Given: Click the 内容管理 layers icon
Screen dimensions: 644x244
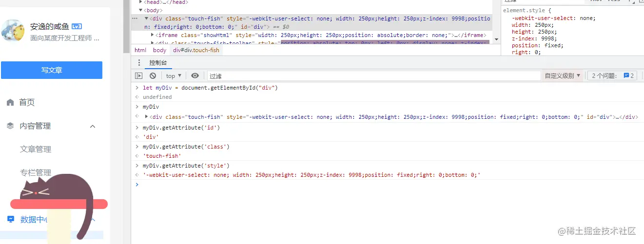Looking at the screenshot, I should [10, 126].
